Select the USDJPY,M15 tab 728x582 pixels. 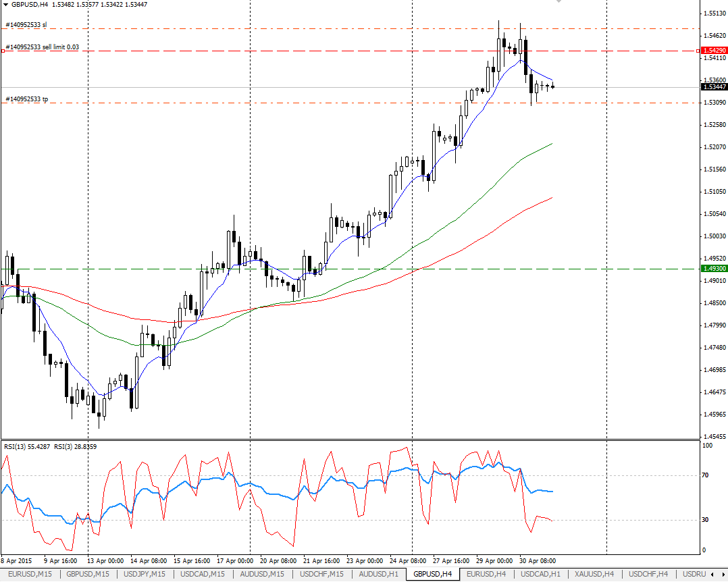click(145, 574)
